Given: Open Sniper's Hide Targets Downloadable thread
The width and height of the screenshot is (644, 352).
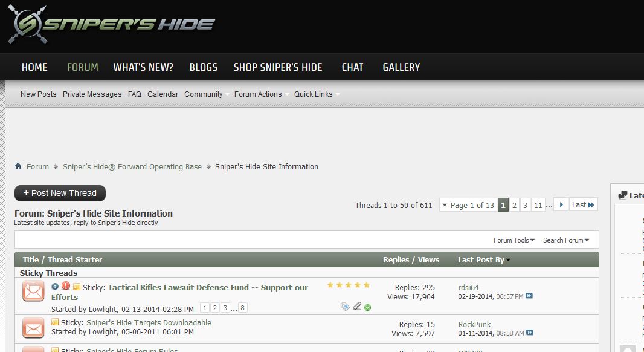Looking at the screenshot, I should 149,322.
